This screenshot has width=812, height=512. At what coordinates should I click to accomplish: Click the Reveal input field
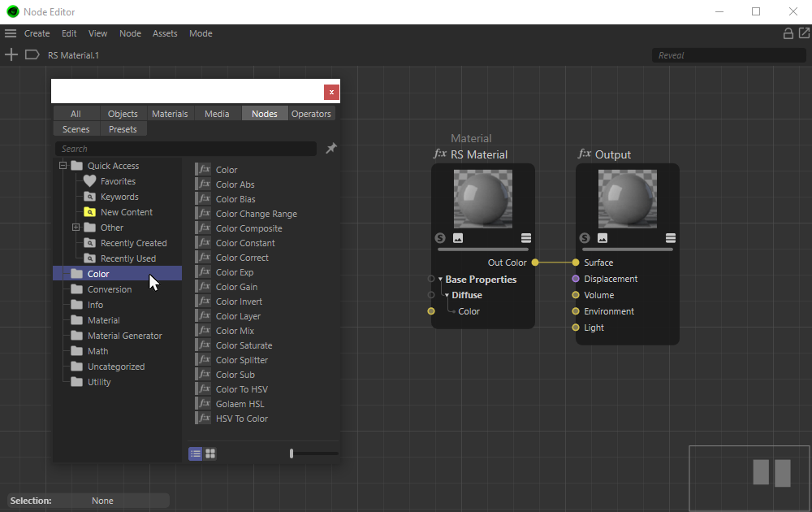click(728, 55)
